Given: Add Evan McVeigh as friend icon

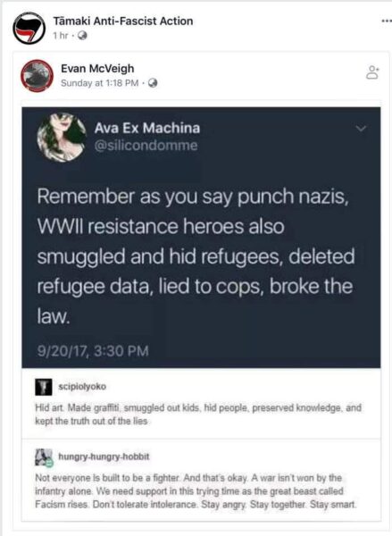Looking at the screenshot, I should (372, 72).
